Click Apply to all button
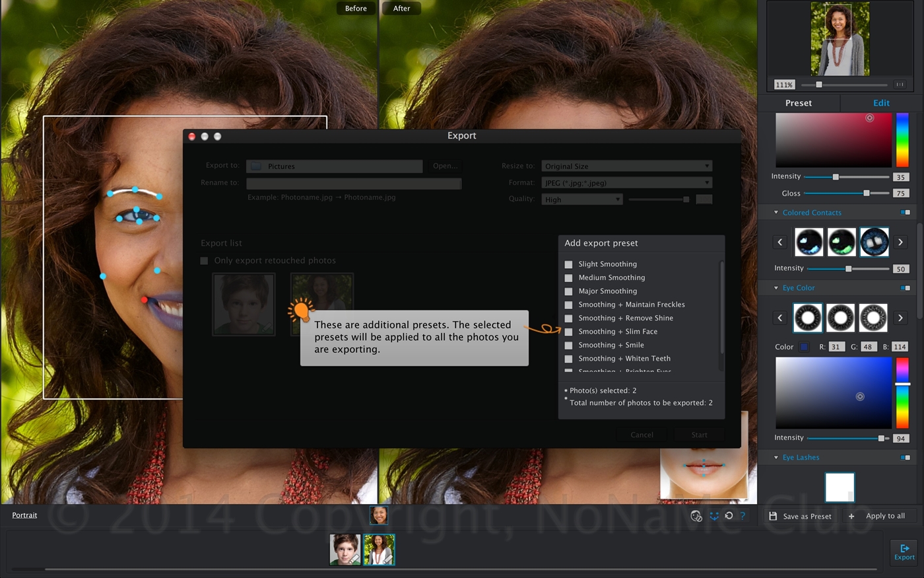924x578 pixels. click(878, 516)
